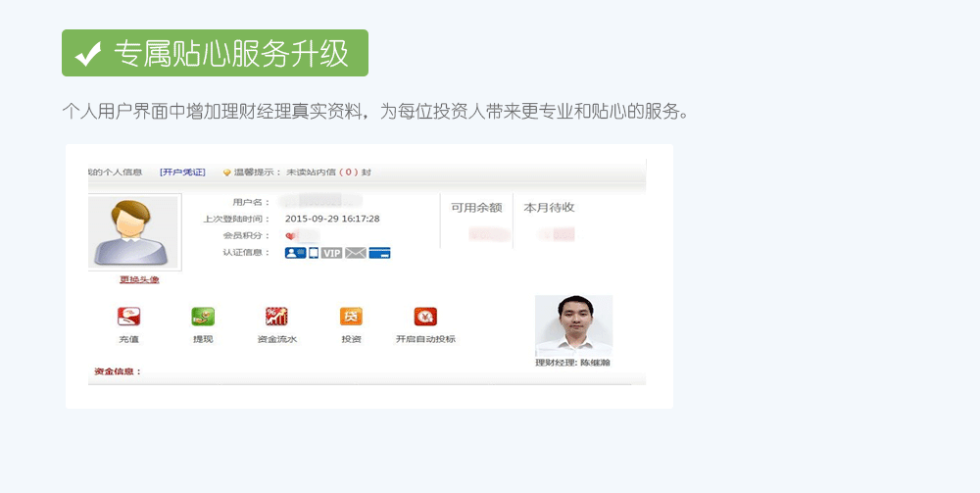Click the financial manager's photo
The image size is (980, 493).
click(573, 325)
